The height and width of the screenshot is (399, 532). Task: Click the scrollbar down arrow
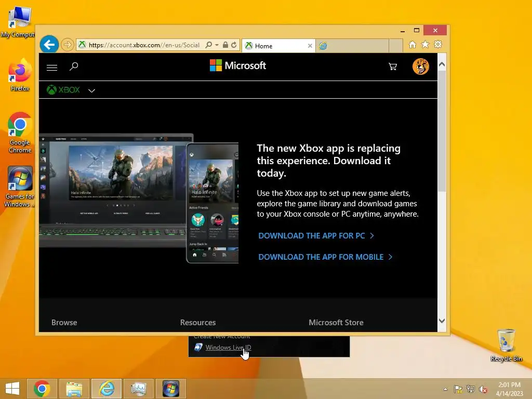(442, 321)
